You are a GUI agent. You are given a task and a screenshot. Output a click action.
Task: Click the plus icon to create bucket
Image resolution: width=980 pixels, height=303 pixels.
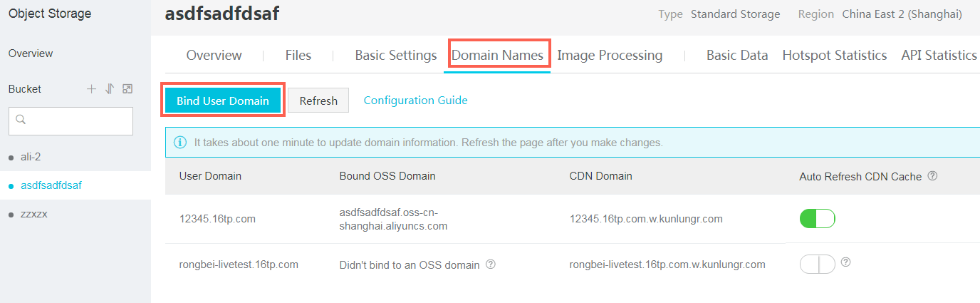91,89
